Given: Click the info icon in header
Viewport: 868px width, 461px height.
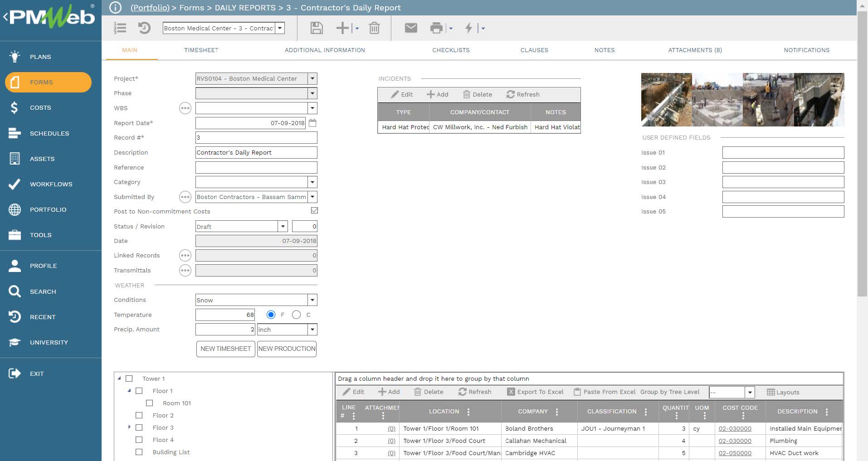Looking at the screenshot, I should tap(116, 7).
